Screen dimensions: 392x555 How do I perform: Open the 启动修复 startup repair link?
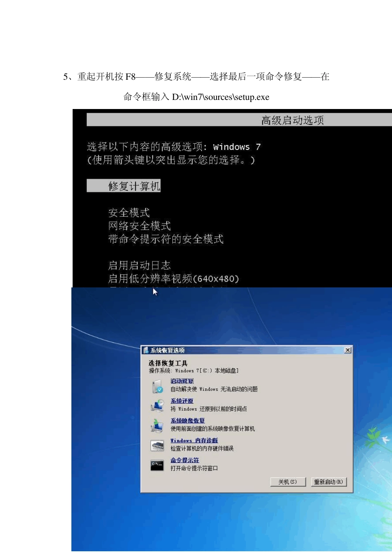point(182,381)
